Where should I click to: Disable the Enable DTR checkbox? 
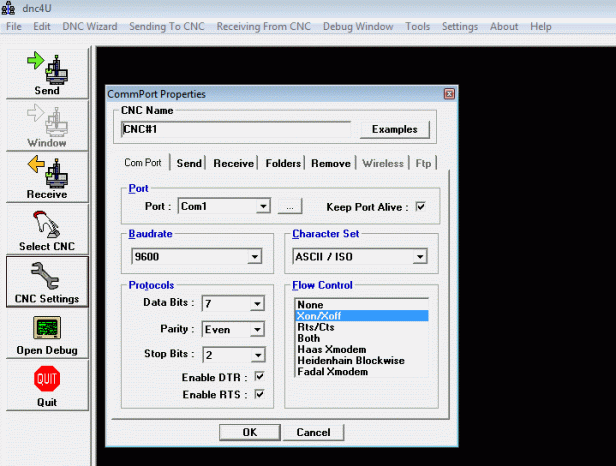[x=259, y=376]
